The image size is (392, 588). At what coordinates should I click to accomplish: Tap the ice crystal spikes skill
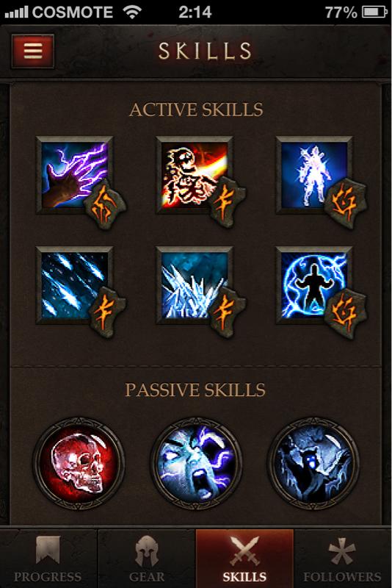click(x=195, y=285)
